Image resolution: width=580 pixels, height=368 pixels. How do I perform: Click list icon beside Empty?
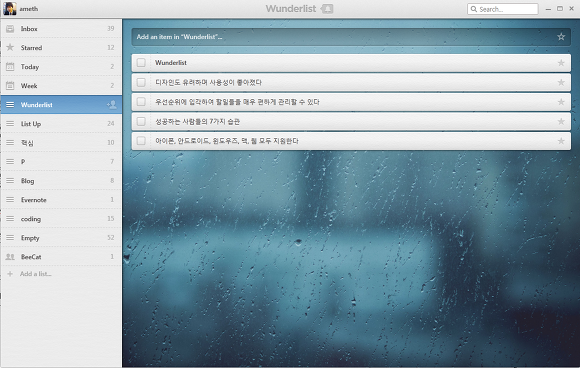10,237
